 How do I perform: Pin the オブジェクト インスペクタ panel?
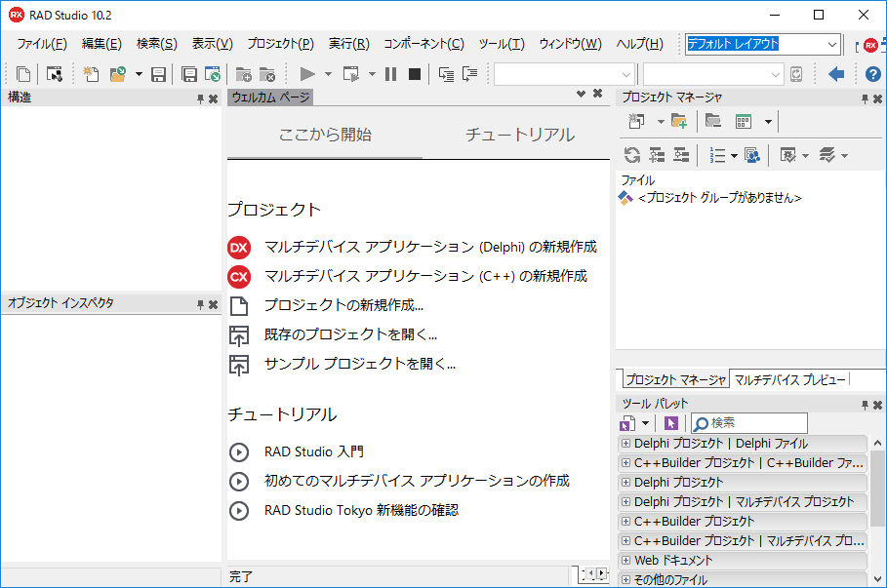tap(200, 305)
